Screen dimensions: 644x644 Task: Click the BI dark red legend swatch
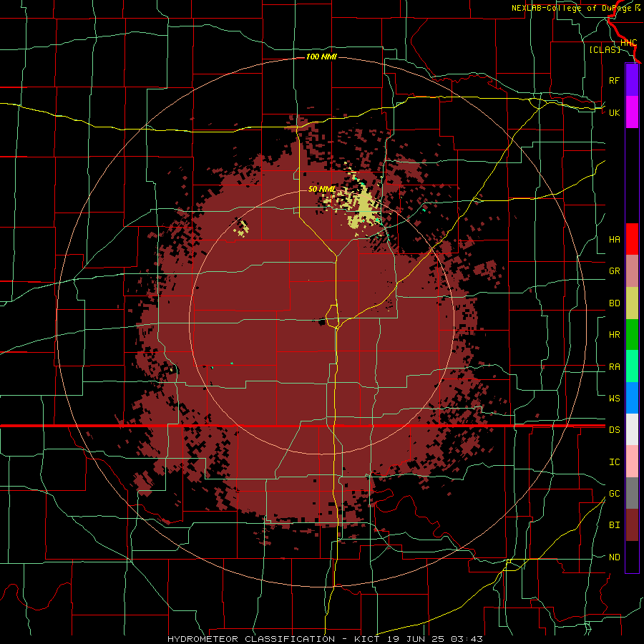click(632, 525)
